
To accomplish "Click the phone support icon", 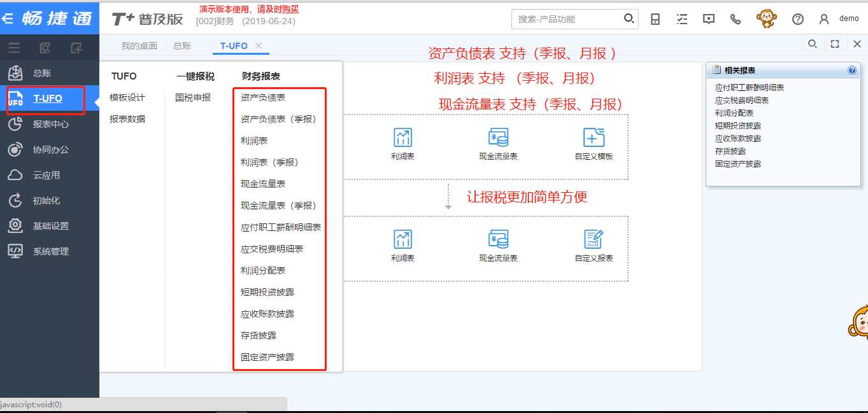I will point(736,19).
